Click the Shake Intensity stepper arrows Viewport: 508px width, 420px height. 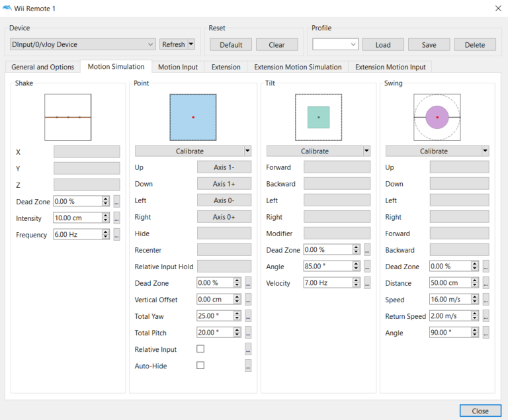[x=106, y=218]
